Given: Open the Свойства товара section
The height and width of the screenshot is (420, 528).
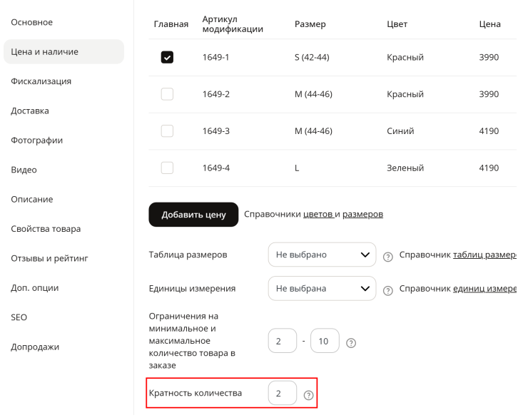Looking at the screenshot, I should [46, 229].
